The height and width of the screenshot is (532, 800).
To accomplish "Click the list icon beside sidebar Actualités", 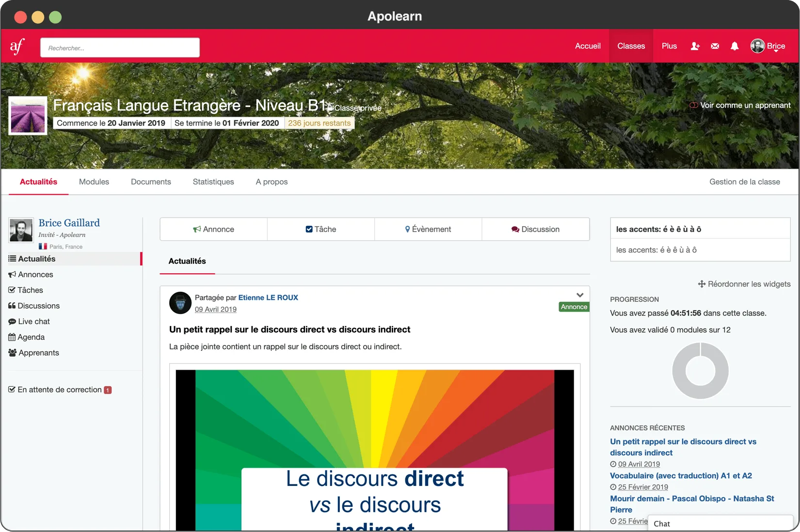I will [12, 259].
